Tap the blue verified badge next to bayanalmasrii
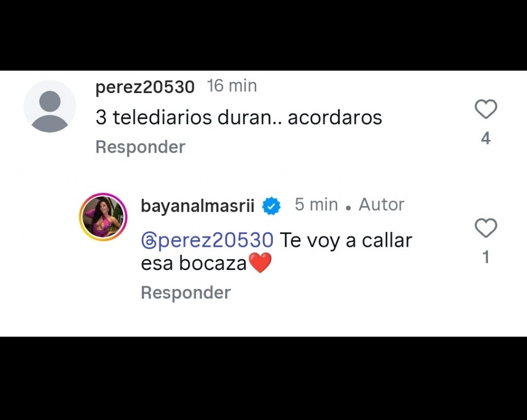 (x=271, y=206)
